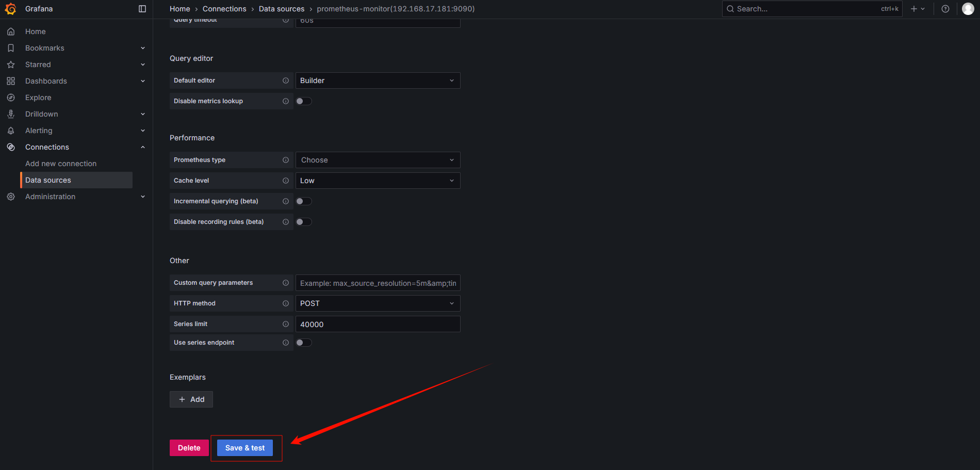Expand the Drilldown section chevron
Viewport: 980px width, 470px height.
pos(143,114)
